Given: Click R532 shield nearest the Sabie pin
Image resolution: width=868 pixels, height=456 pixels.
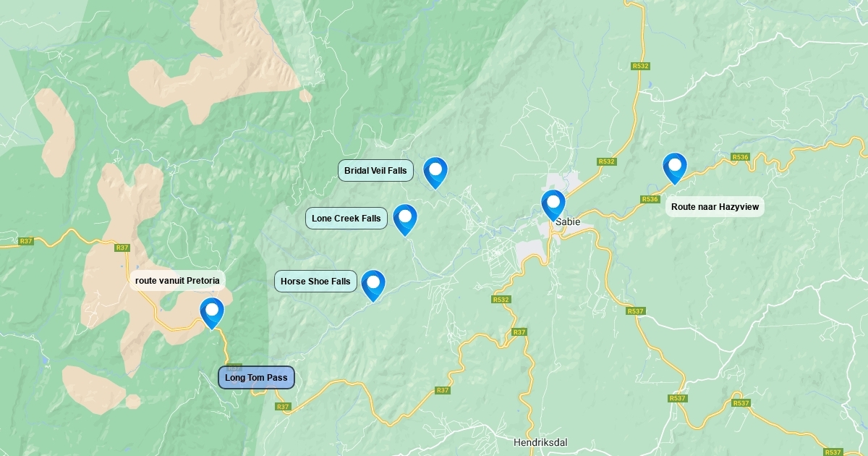Looking at the screenshot, I should point(606,161).
